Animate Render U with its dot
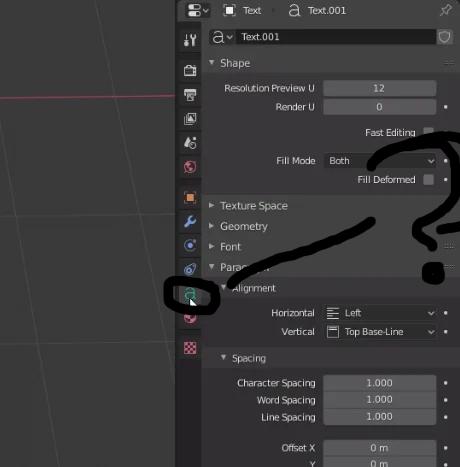This screenshot has width=460, height=467. pyautogui.click(x=446, y=107)
